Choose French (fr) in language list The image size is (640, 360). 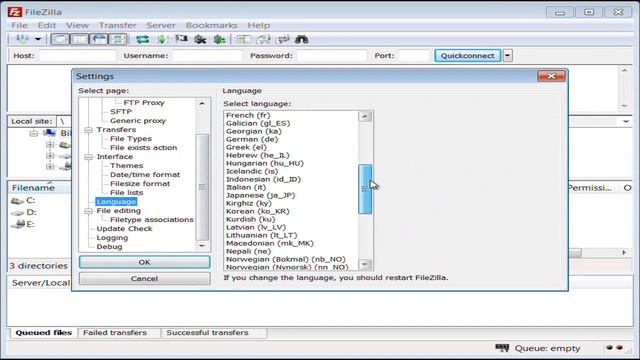(248, 116)
